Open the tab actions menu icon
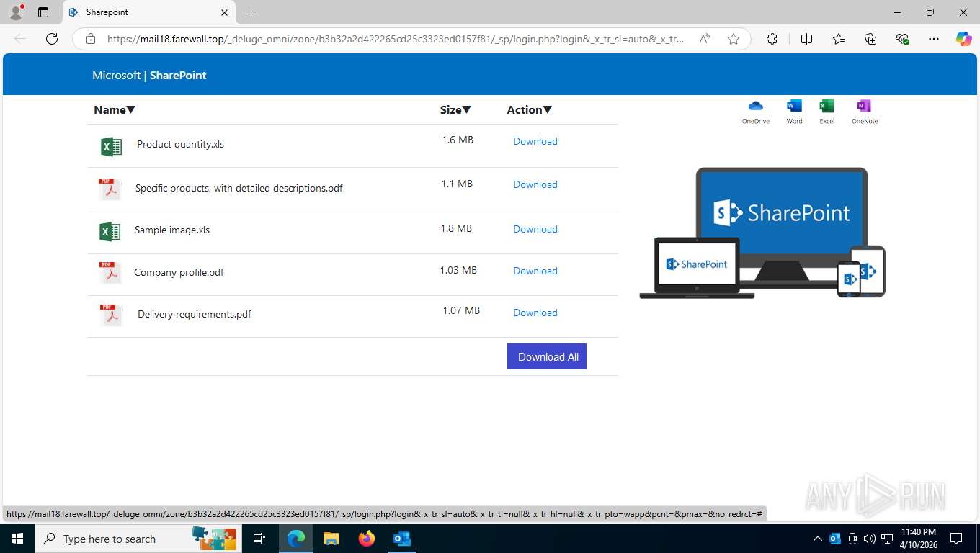Screen dimensions: 980x553 43,12
